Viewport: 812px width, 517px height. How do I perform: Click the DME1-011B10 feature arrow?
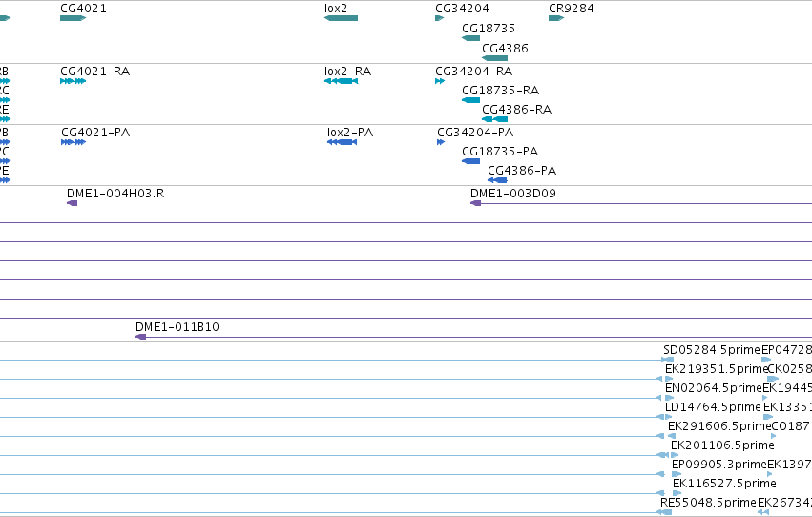pyautogui.click(x=140, y=337)
